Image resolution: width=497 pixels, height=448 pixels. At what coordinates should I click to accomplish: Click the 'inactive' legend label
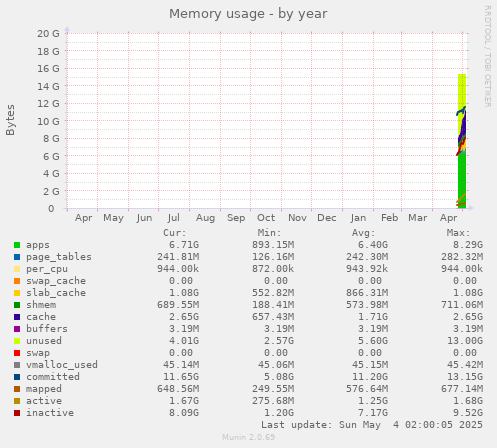pos(50,413)
